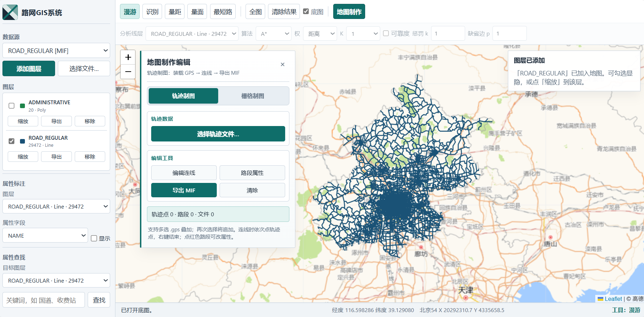The height and width of the screenshot is (317, 644).
Task: Click the 编辑连线 button
Action: 184,173
